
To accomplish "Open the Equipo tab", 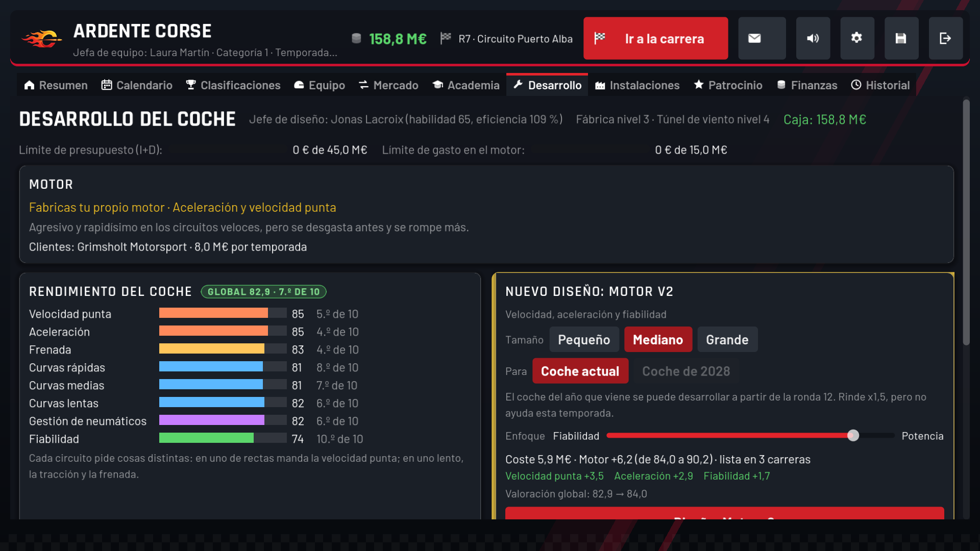I will coord(320,85).
